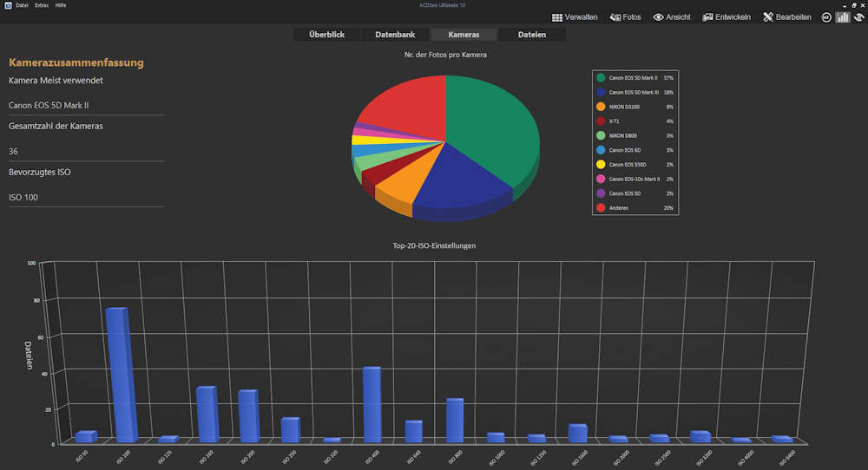
Task: Open the Extras menu
Action: pyautogui.click(x=41, y=5)
